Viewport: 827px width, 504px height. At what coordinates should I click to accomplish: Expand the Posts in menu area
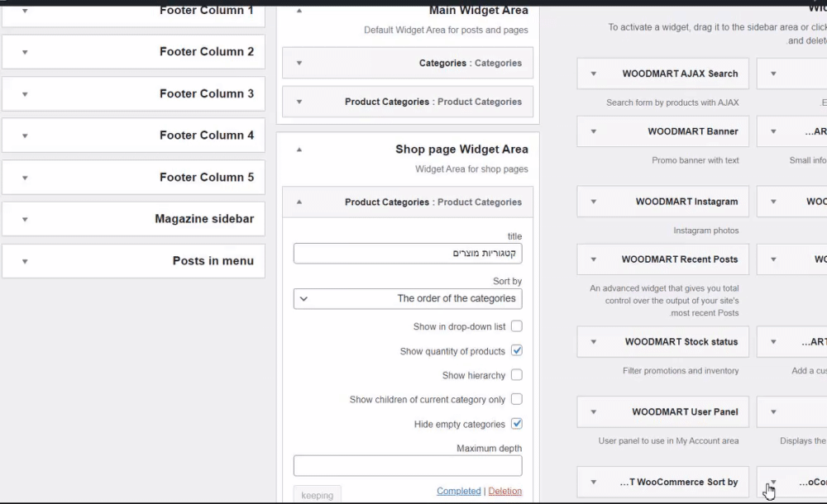(25, 261)
